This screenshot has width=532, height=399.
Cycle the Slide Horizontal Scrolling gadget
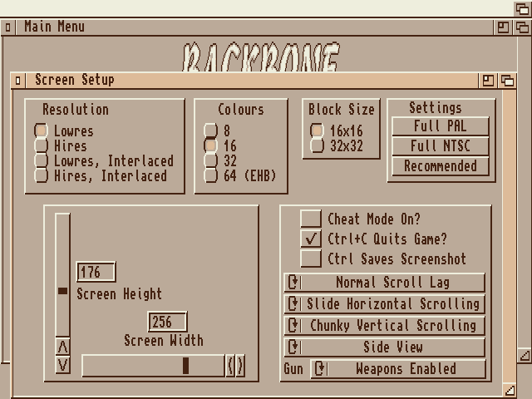384,304
